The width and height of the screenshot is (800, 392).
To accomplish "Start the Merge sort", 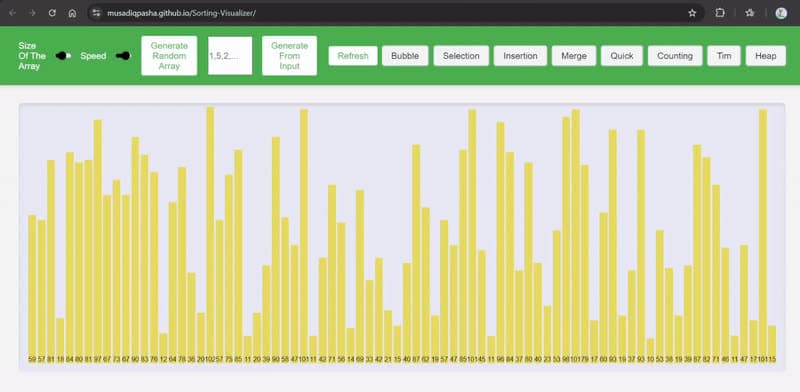I will [574, 56].
